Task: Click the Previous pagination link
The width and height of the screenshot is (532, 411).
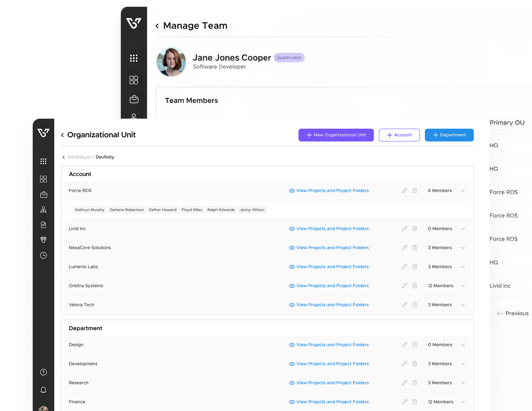Action: pyautogui.click(x=513, y=314)
